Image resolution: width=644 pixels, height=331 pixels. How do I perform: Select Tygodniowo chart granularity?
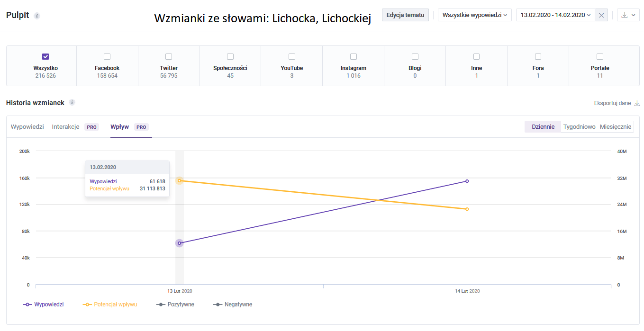[579, 127]
